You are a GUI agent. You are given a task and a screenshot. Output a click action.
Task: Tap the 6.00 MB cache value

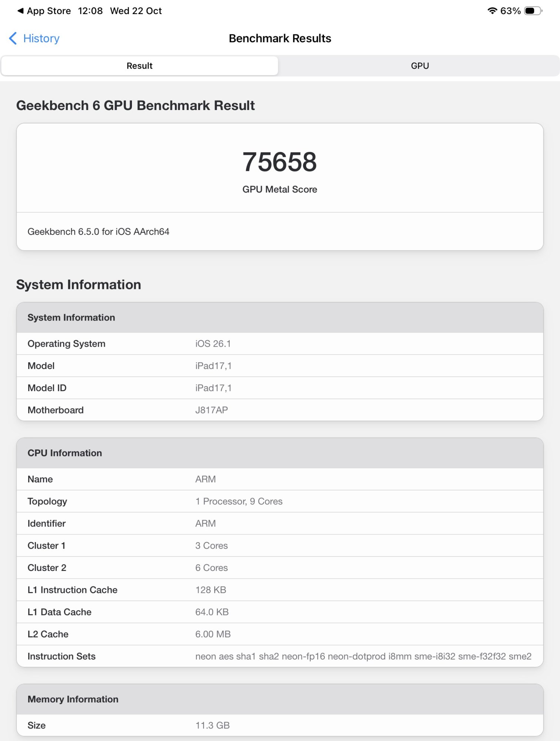(213, 634)
